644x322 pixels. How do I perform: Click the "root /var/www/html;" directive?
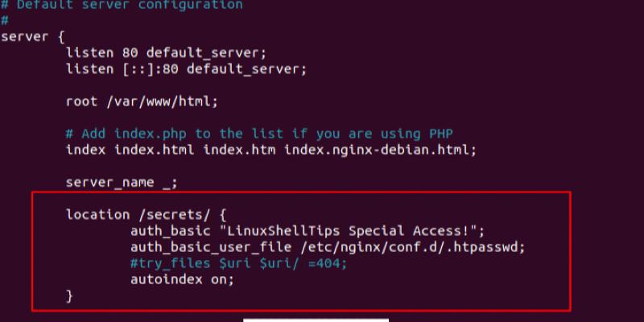click(x=142, y=101)
